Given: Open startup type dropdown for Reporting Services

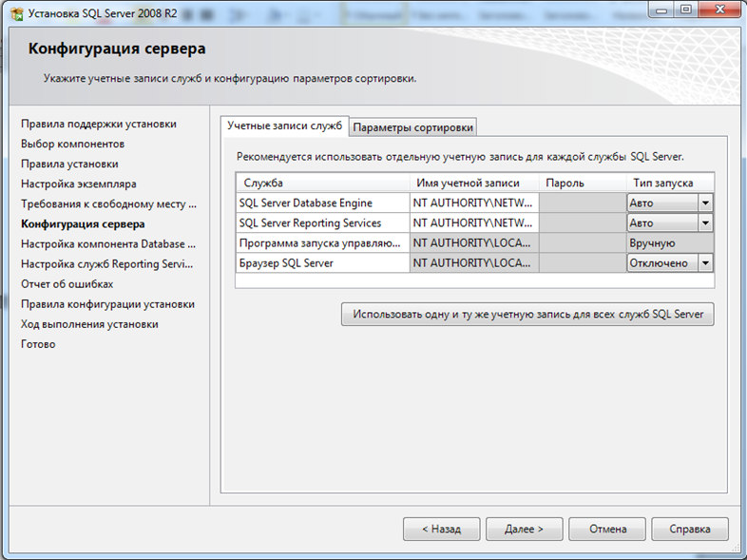Looking at the screenshot, I should (705, 223).
